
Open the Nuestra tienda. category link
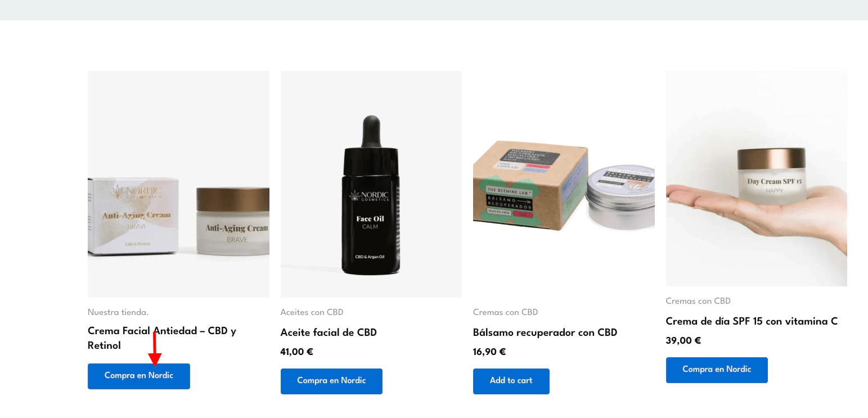[118, 312]
